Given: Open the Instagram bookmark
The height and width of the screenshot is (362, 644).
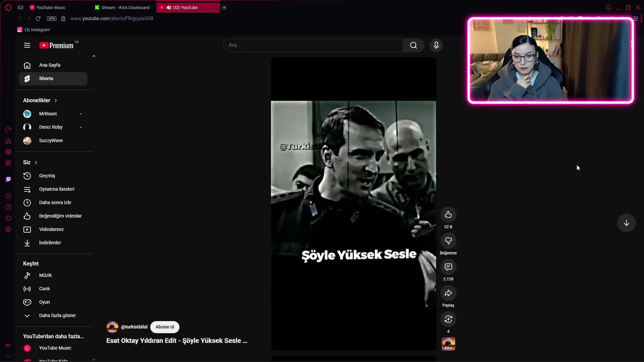Looking at the screenshot, I should coord(34,30).
